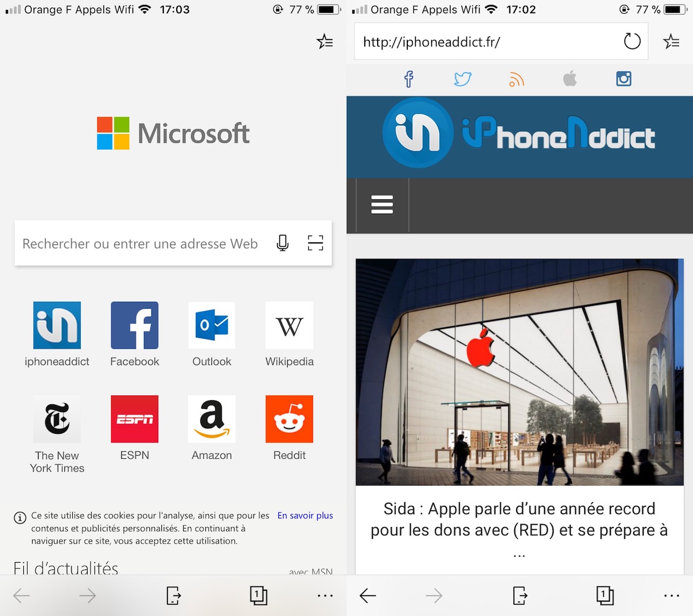Tap the 'avec MSN' label
The height and width of the screenshot is (616, 693).
(x=311, y=571)
